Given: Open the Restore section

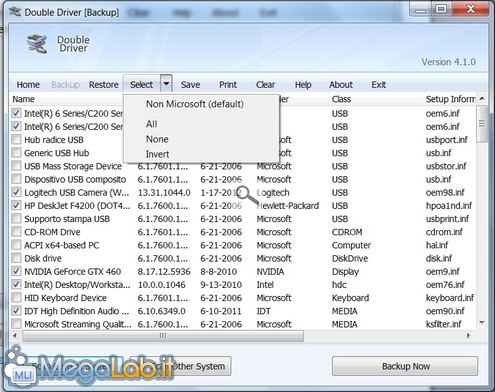Looking at the screenshot, I should [x=104, y=85].
